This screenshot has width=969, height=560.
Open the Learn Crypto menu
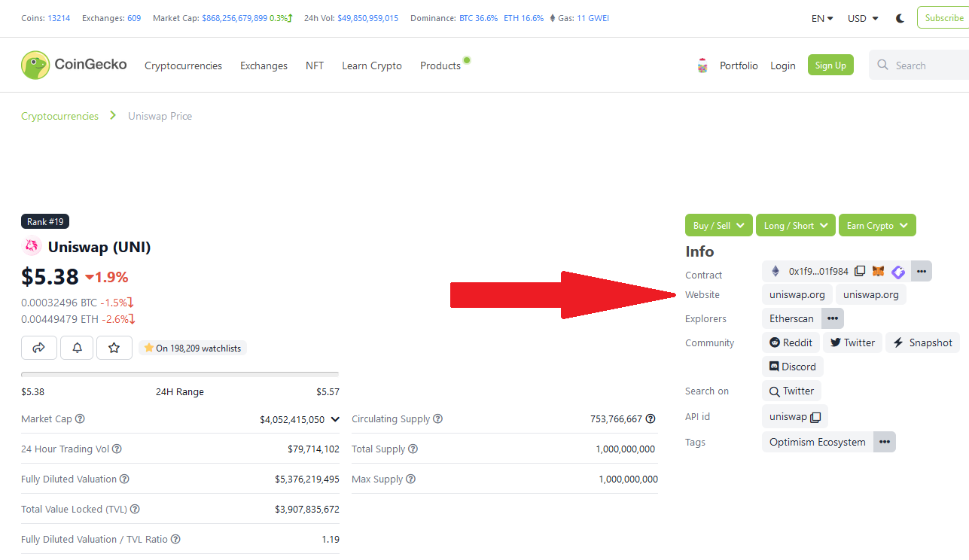coord(372,65)
